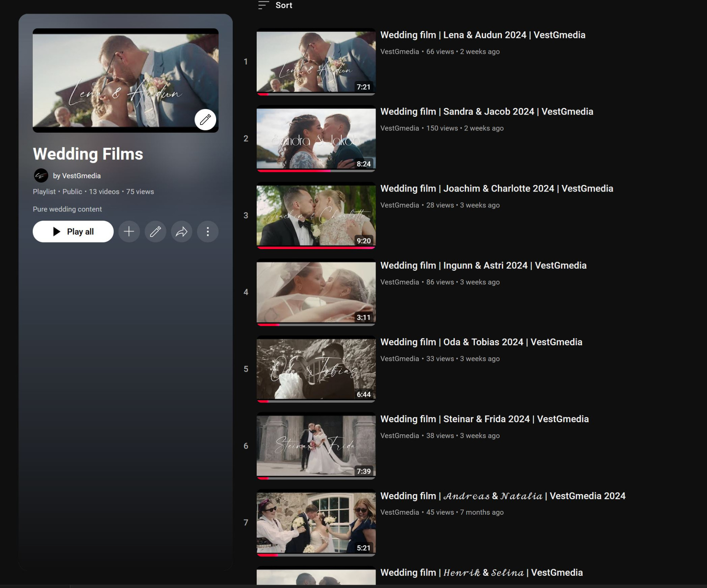Viewport: 707px width, 588px height.
Task: Open the three-dot playlist options menu
Action: [x=208, y=231]
